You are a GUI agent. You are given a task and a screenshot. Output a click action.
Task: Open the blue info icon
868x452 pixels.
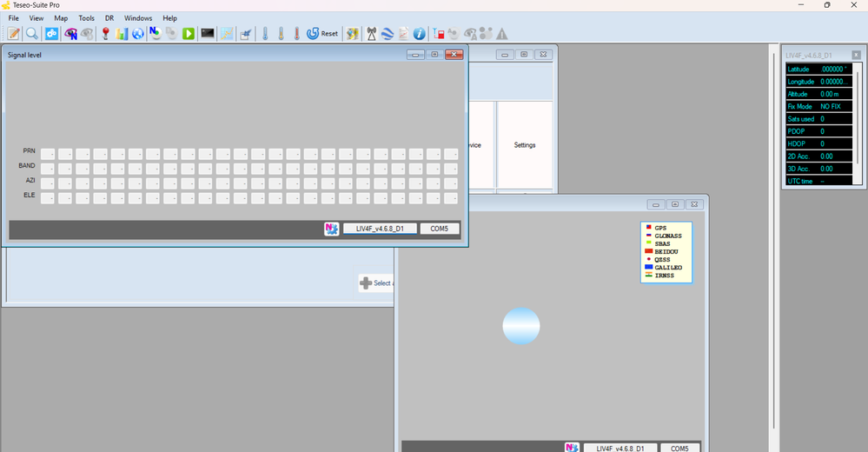click(419, 34)
